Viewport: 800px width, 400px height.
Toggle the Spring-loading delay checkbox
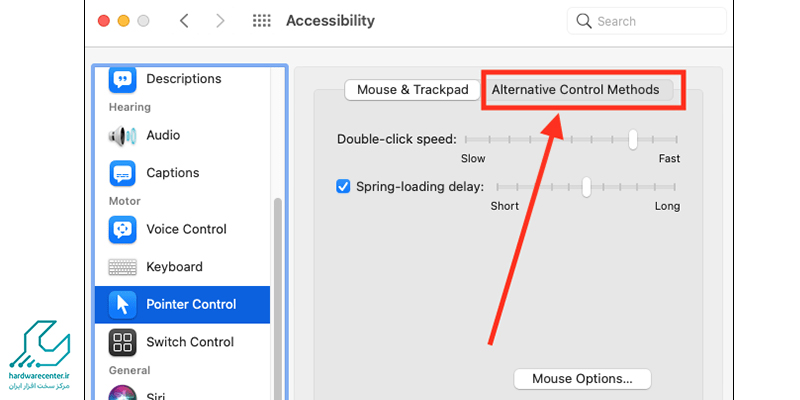pos(343,186)
